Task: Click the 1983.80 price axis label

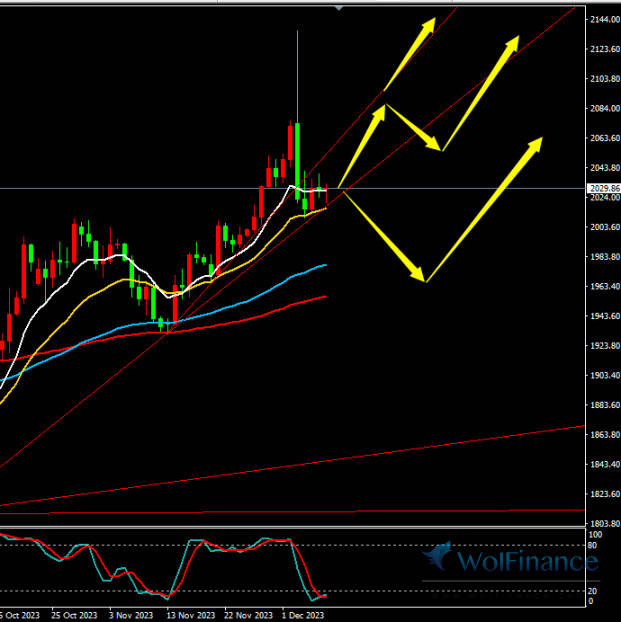Action: (x=605, y=257)
